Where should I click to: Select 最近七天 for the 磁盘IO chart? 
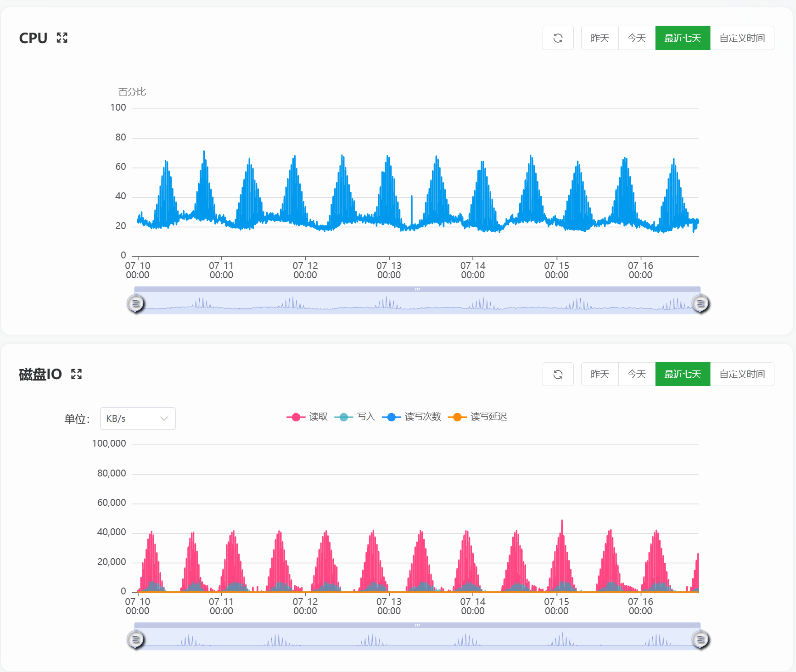[x=683, y=374]
